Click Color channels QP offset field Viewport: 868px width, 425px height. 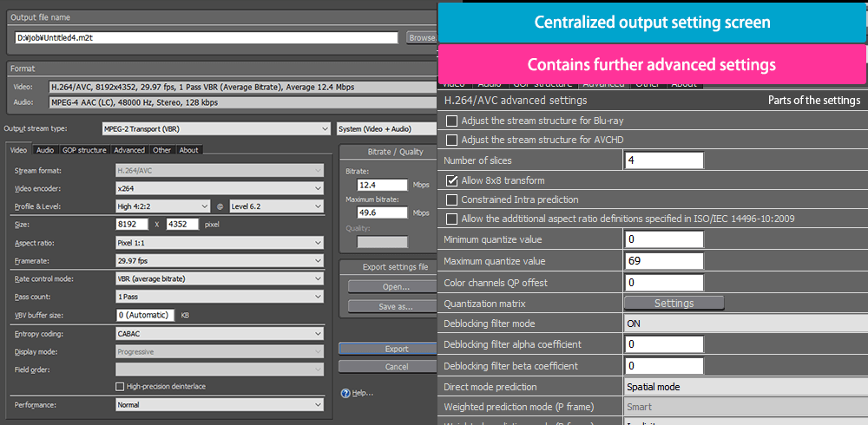[664, 283]
